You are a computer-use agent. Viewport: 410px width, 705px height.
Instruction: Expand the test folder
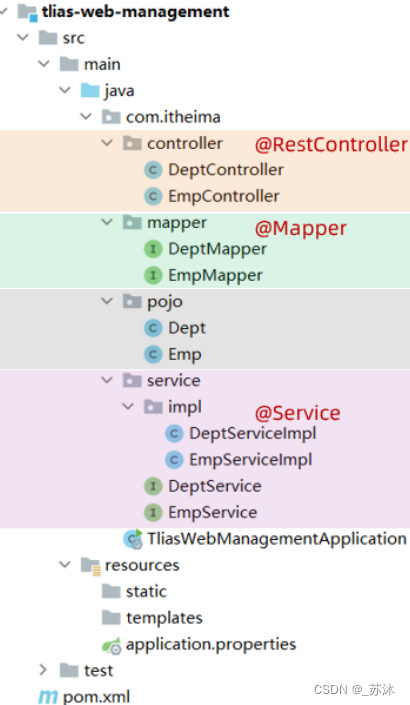point(43,670)
